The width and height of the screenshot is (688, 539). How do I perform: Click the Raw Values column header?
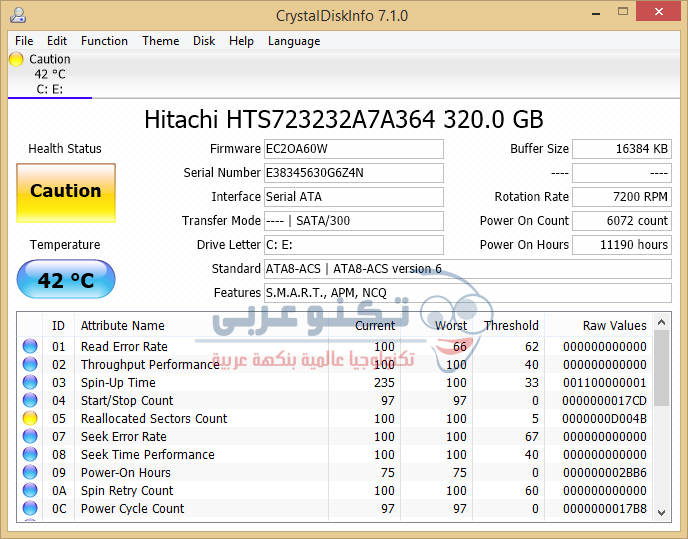(598, 326)
